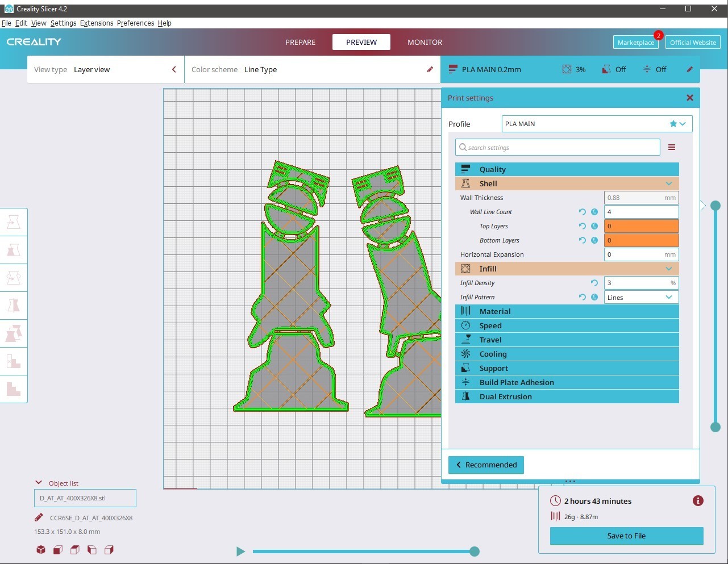This screenshot has height=564, width=728.
Task: Click the Wall Line Count input field
Action: 641,212
